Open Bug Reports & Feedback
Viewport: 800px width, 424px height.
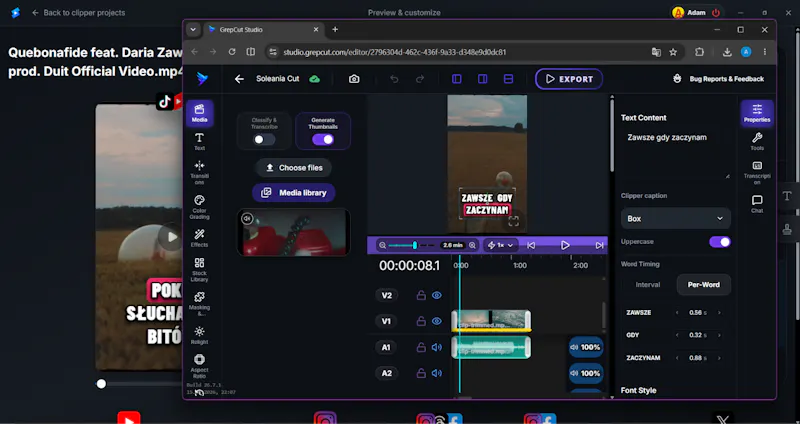[x=719, y=79]
